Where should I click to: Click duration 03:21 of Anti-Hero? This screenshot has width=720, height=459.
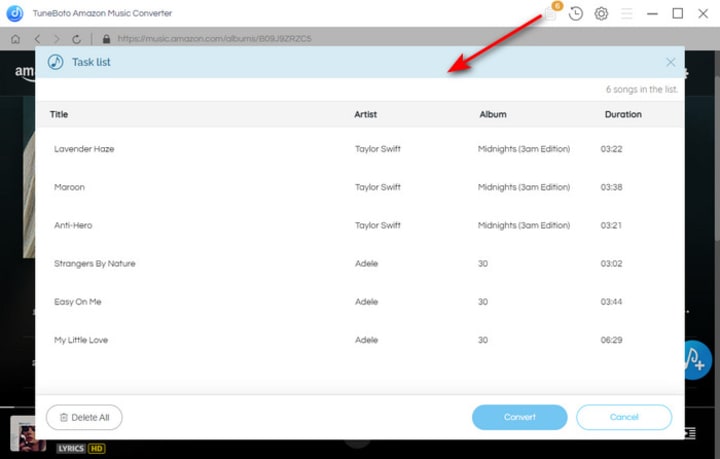click(x=611, y=225)
